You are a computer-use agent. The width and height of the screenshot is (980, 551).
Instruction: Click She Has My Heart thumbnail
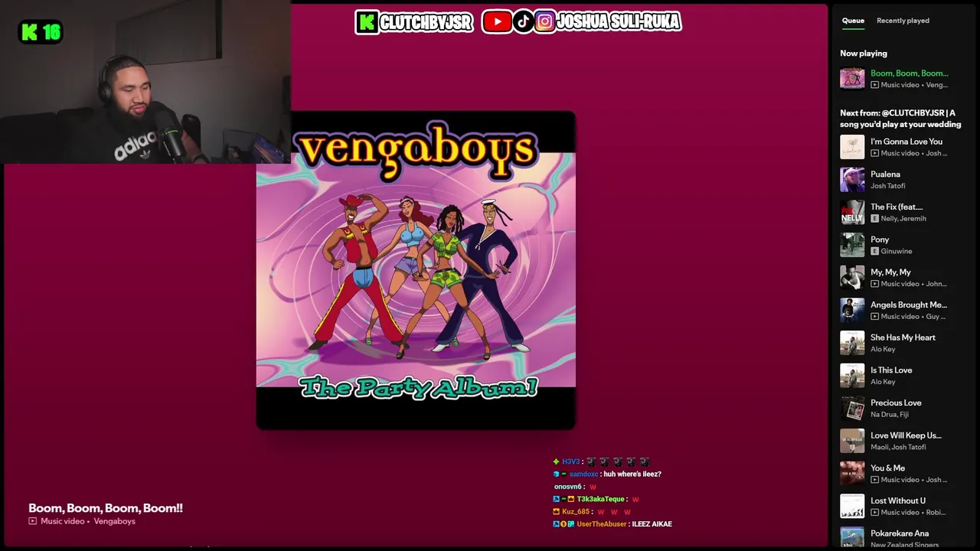(x=852, y=343)
